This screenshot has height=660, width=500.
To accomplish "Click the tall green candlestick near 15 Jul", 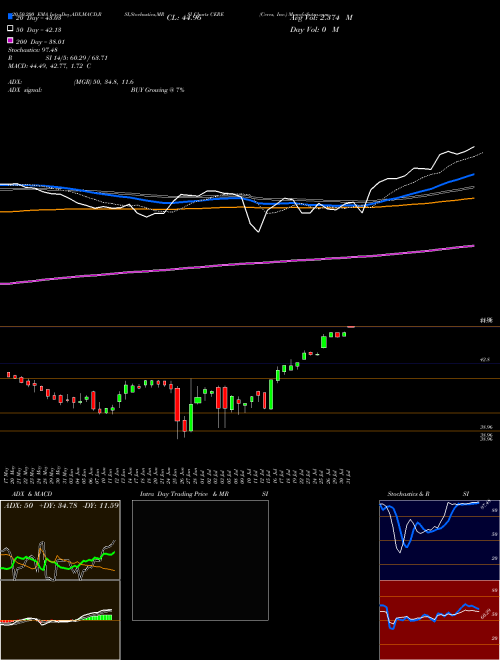I will point(271,394).
